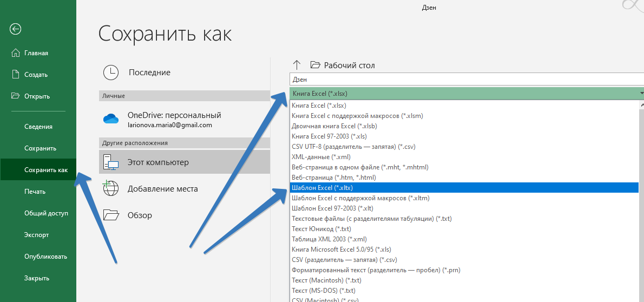Screen dimensions: 644x302
Task: Select CSV (разделитель — запятая) (*.csv) option
Action: 464,260
